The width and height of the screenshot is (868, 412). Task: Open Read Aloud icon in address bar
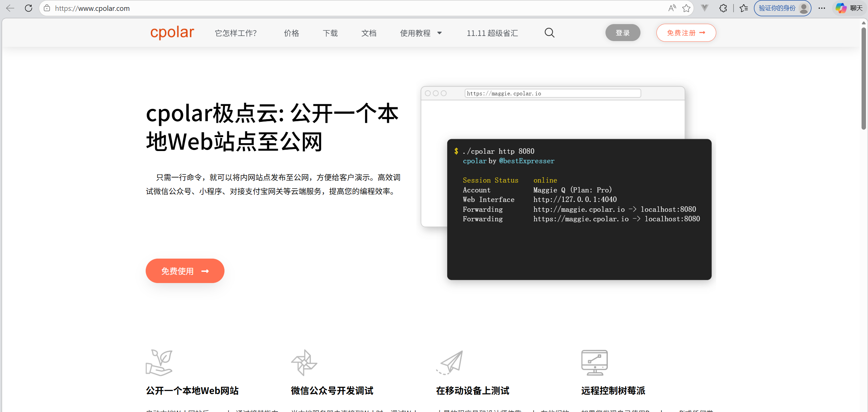click(x=672, y=8)
